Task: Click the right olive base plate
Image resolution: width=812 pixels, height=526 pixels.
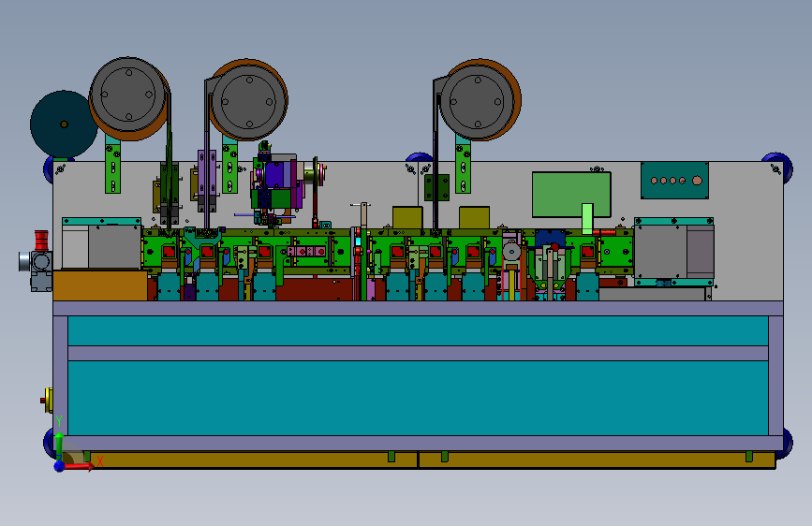Action: [598, 460]
